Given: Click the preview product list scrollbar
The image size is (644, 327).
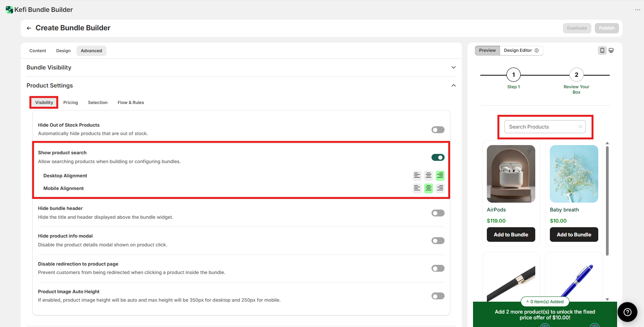Looking at the screenshot, I should tap(607, 201).
